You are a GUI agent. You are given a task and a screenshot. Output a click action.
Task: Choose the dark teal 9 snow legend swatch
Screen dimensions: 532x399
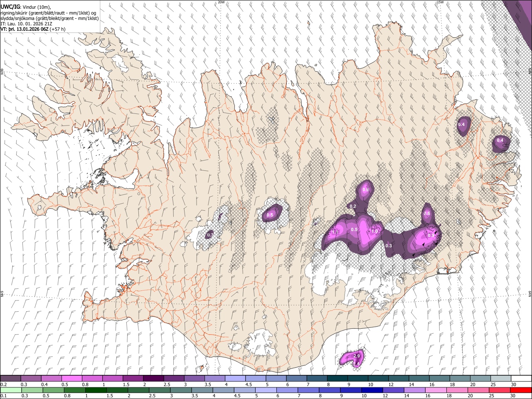(x=357, y=378)
